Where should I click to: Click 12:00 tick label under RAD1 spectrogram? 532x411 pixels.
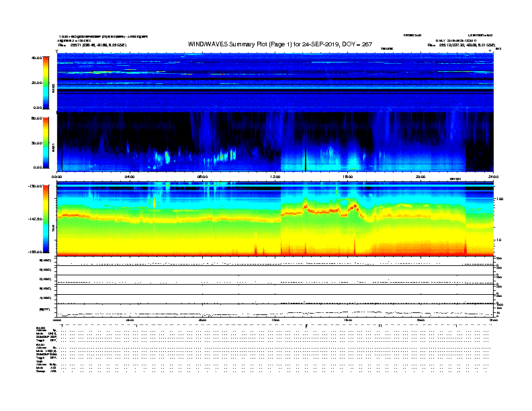[275, 177]
